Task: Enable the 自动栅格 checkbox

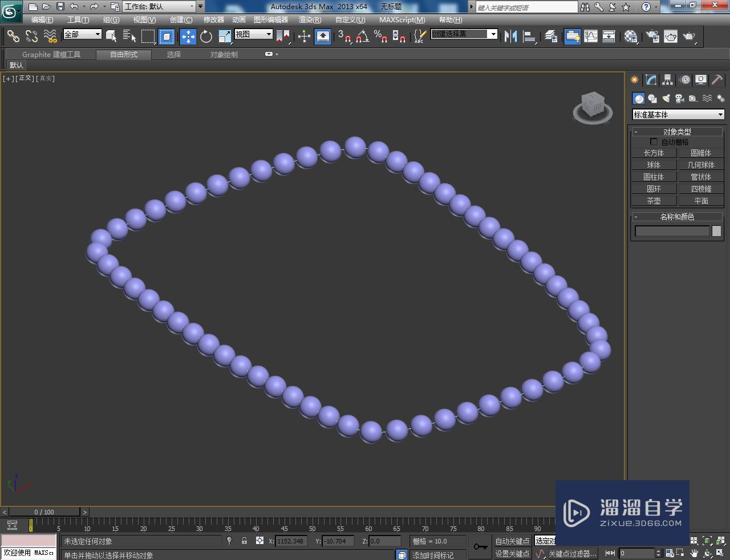Action: click(654, 141)
